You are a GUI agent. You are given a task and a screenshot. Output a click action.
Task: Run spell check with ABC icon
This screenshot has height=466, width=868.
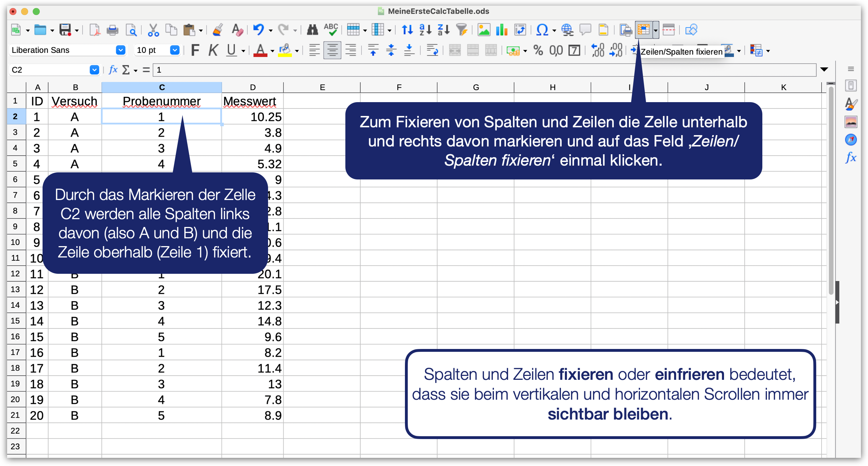point(331,30)
